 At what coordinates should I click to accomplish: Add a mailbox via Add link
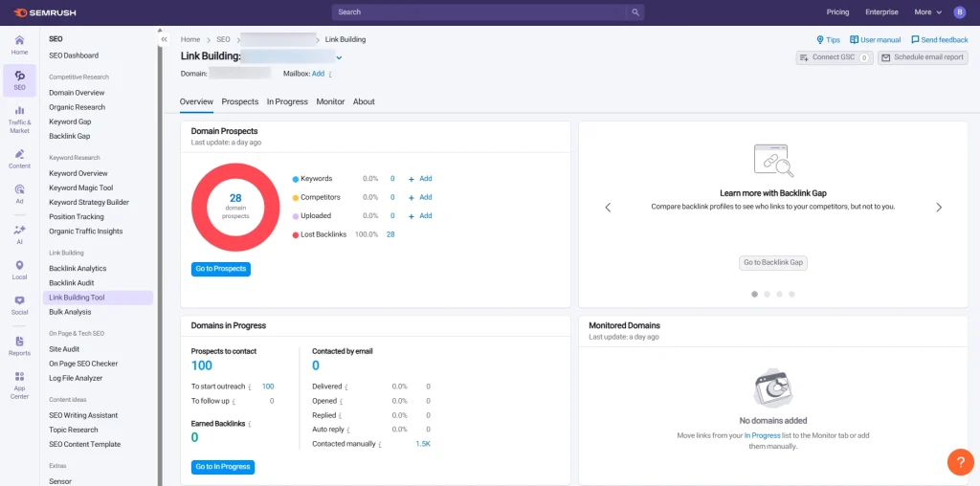click(318, 74)
